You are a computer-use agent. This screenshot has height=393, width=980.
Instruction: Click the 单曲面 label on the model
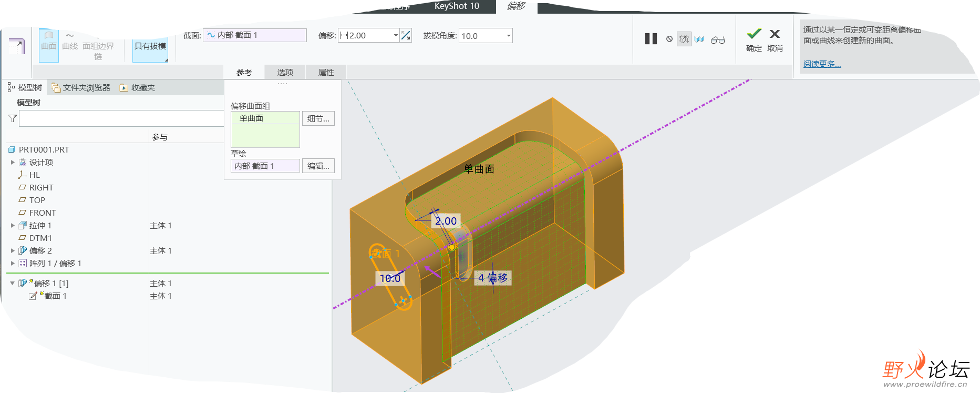click(479, 169)
